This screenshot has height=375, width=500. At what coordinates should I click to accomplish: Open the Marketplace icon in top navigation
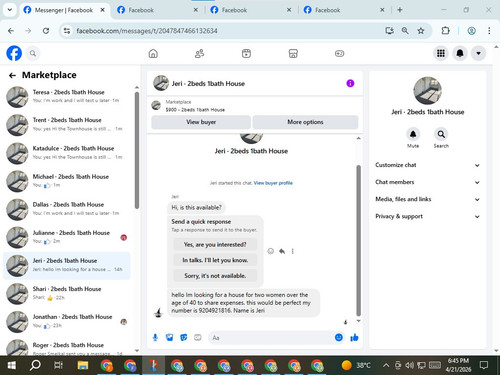coord(293,53)
